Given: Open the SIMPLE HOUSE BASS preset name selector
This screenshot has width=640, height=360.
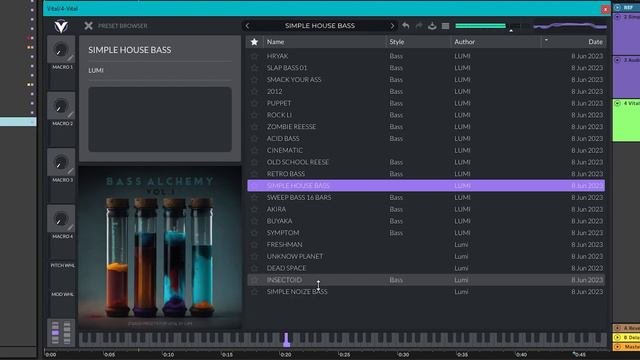Looking at the screenshot, I should [x=320, y=26].
